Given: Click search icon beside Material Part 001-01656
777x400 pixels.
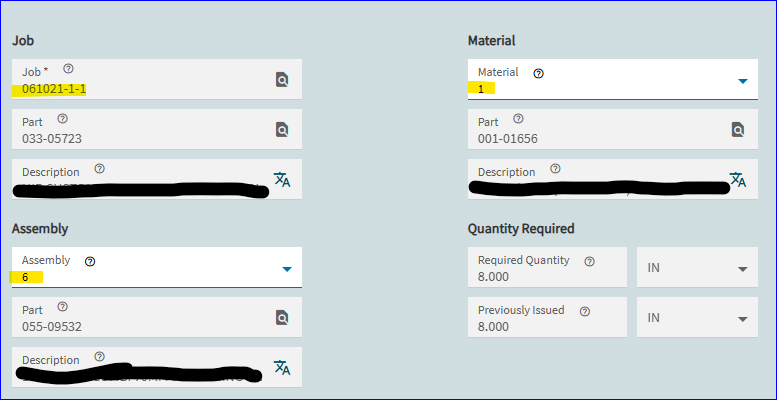Looking at the screenshot, I should pyautogui.click(x=738, y=130).
